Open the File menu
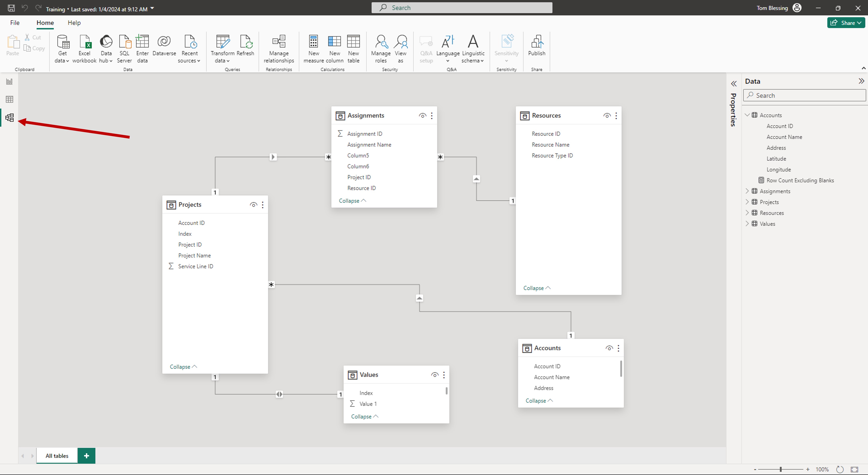 15,22
